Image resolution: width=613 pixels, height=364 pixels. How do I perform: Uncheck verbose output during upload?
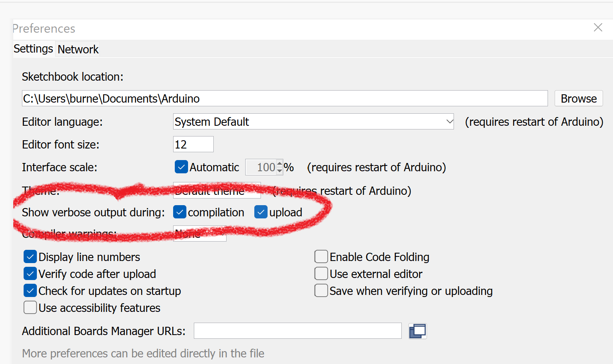261,212
